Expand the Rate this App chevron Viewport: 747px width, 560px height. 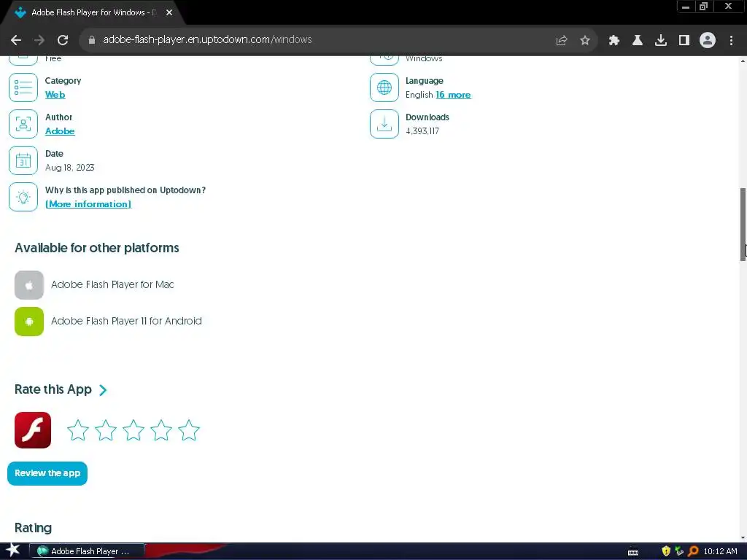(103, 391)
